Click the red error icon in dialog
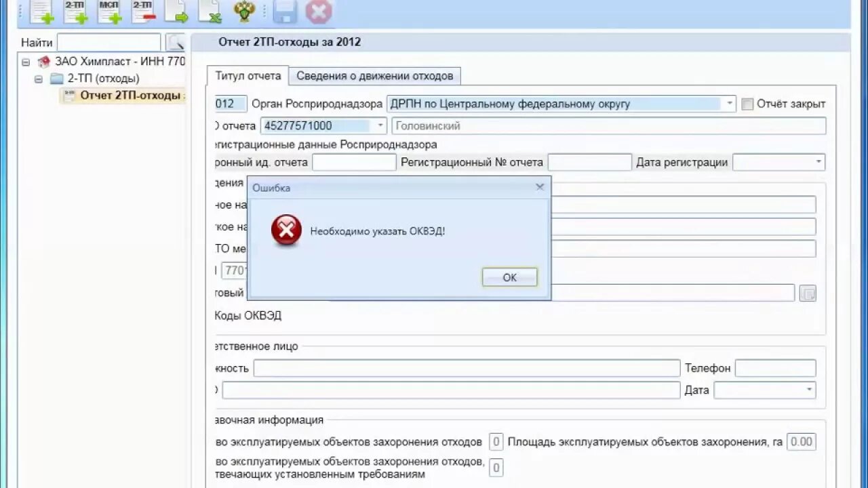Image resolution: width=868 pixels, height=488 pixels. pyautogui.click(x=286, y=230)
